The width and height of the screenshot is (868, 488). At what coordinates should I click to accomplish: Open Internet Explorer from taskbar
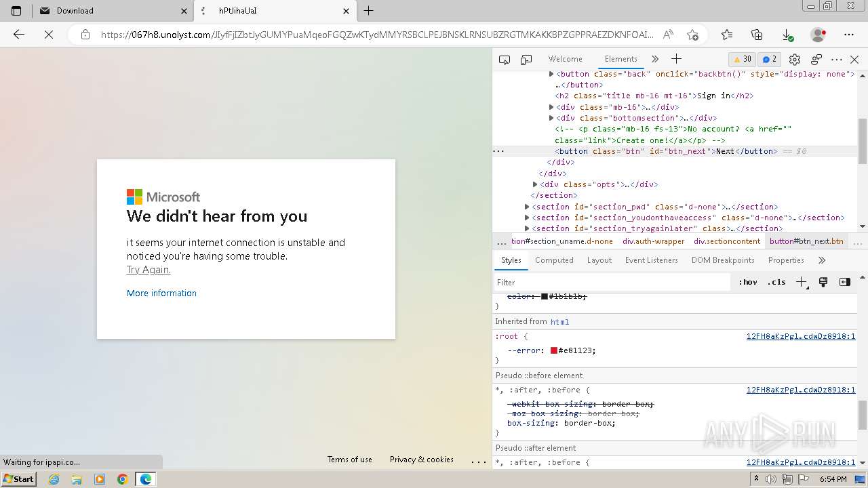click(x=54, y=479)
